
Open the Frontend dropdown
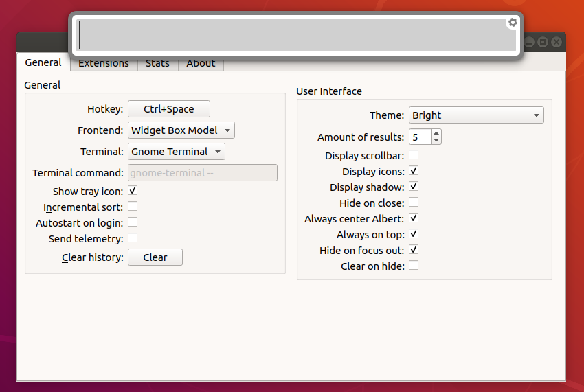tap(181, 130)
